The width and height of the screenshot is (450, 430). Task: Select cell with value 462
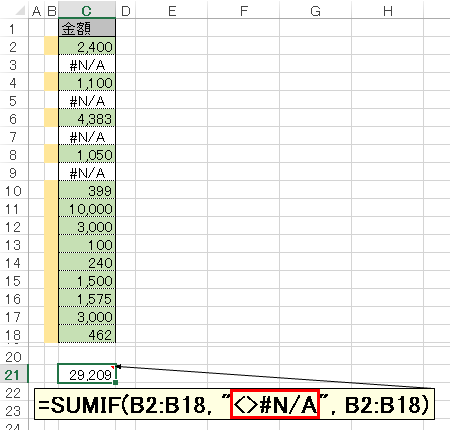pos(87,334)
